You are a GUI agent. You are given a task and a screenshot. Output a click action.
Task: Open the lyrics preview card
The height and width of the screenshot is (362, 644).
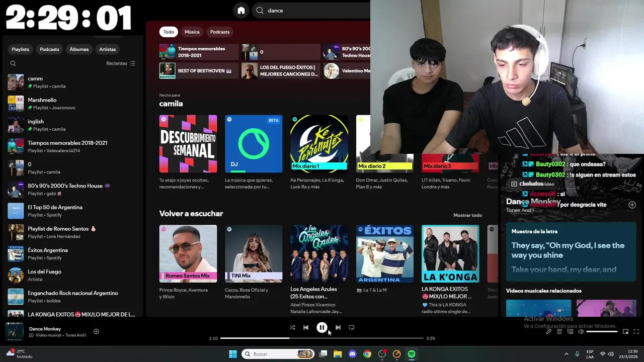(571, 253)
